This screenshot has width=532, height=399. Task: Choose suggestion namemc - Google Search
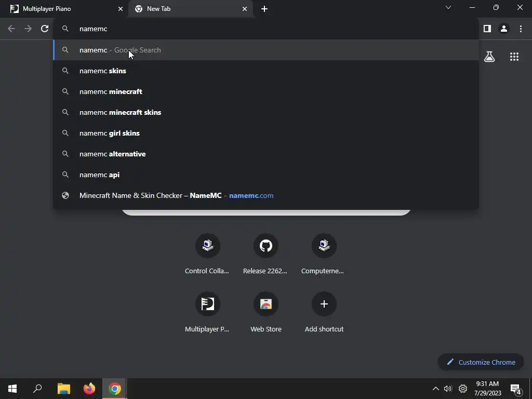[265, 50]
